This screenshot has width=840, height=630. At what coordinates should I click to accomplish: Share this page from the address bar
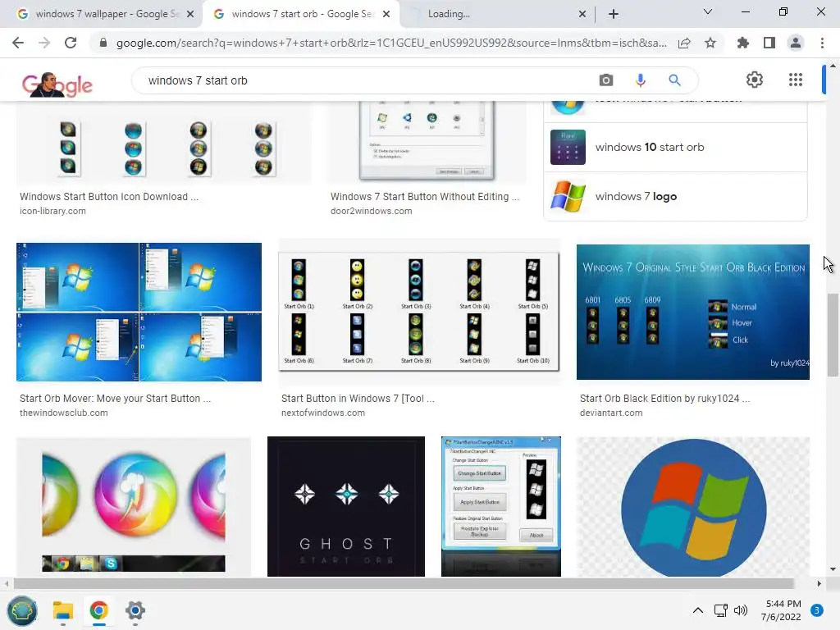point(684,43)
